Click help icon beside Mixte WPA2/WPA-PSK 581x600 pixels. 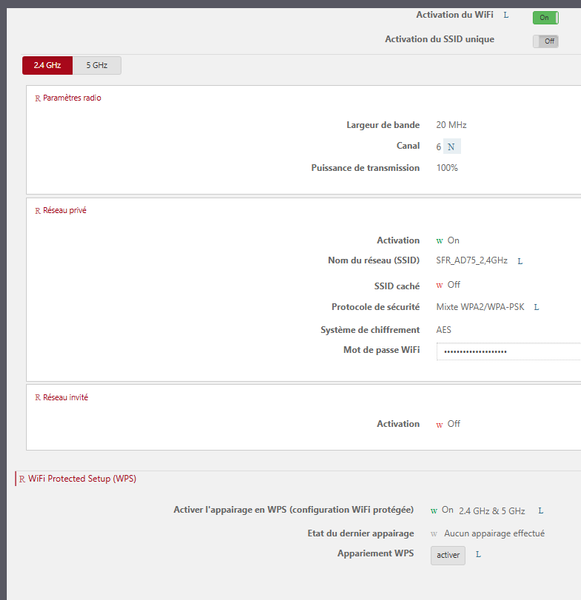(536, 307)
